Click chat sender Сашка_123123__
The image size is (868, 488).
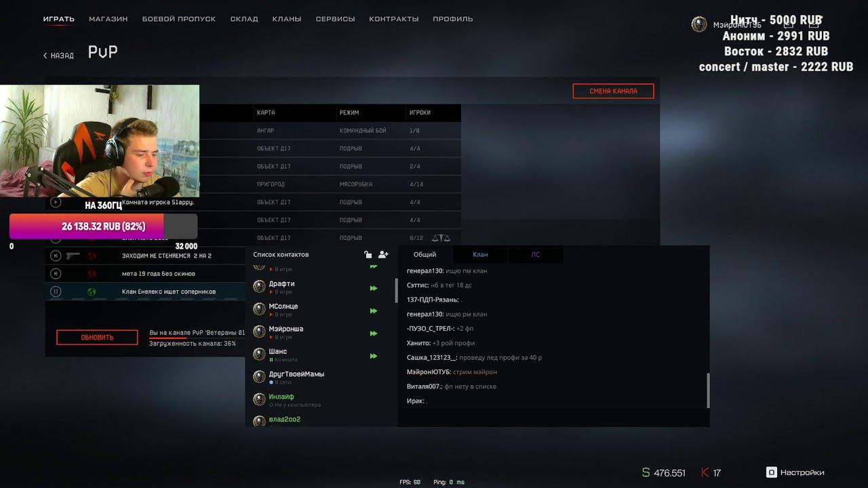[x=432, y=357]
